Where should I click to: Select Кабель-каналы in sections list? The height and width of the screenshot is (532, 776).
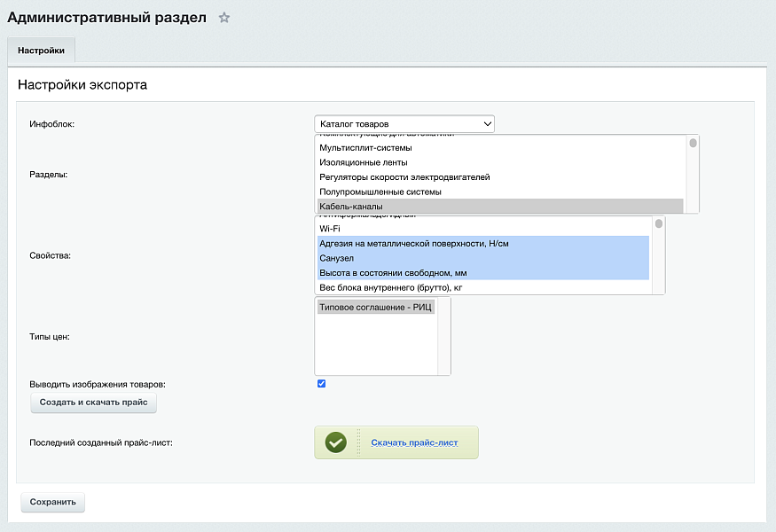point(351,207)
